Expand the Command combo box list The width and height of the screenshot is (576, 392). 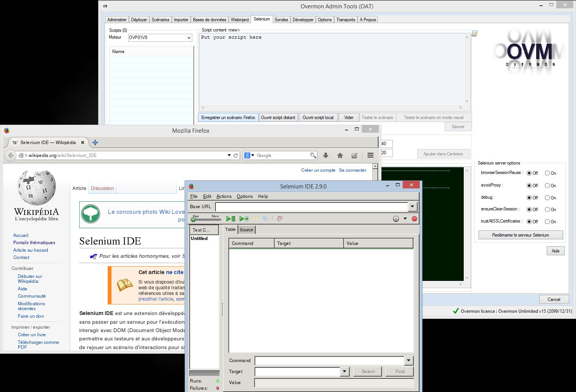click(x=408, y=361)
